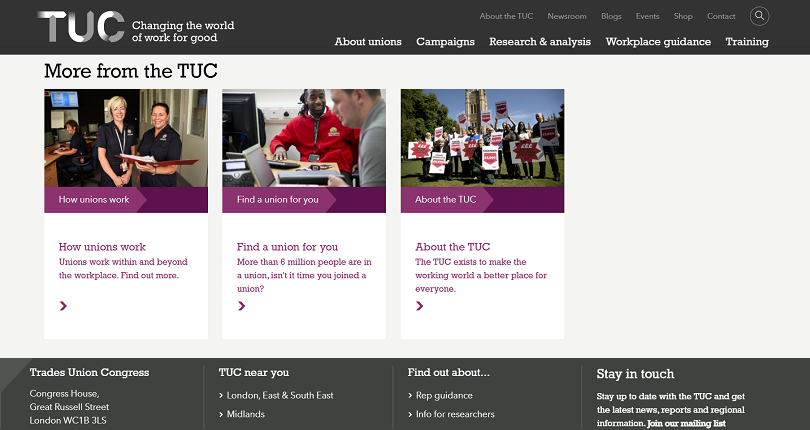
Task: Click chevron beside Info for researchers
Action: tap(410, 414)
